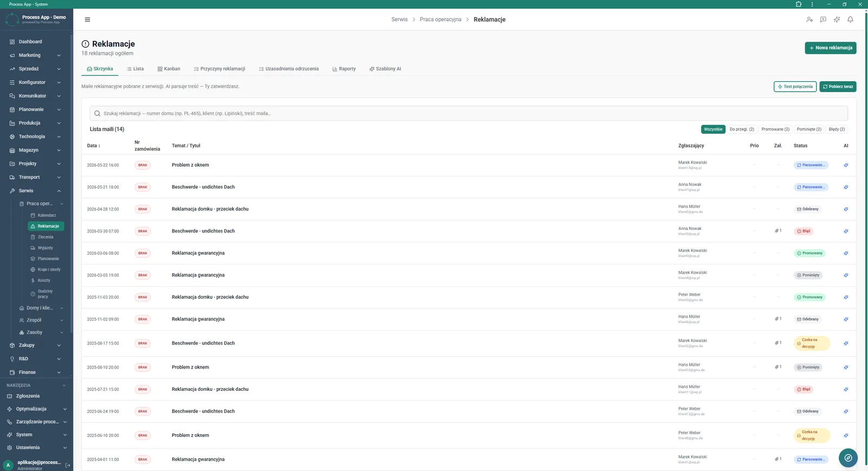Collapse the NARZĘDZIA section
Viewport: 868px width, 471px height.
36,385
